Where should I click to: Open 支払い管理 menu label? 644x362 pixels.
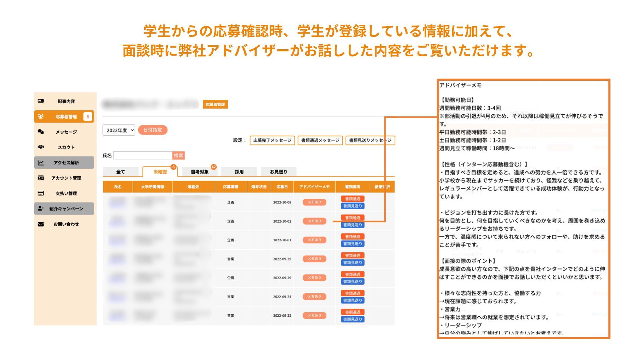point(66,193)
